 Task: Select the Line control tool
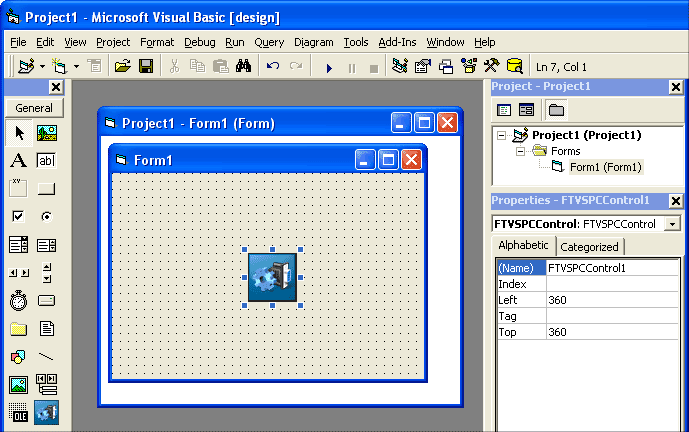click(47, 357)
